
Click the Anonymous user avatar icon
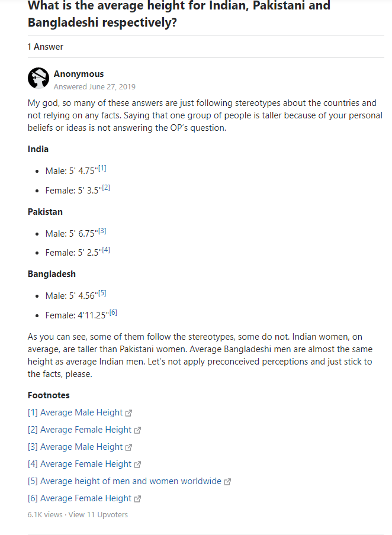(38, 79)
